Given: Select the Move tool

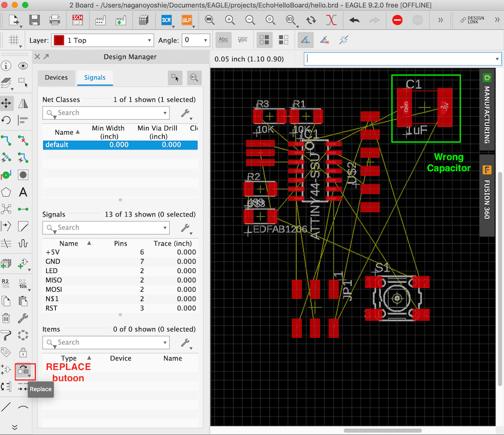Looking at the screenshot, I should (x=7, y=103).
